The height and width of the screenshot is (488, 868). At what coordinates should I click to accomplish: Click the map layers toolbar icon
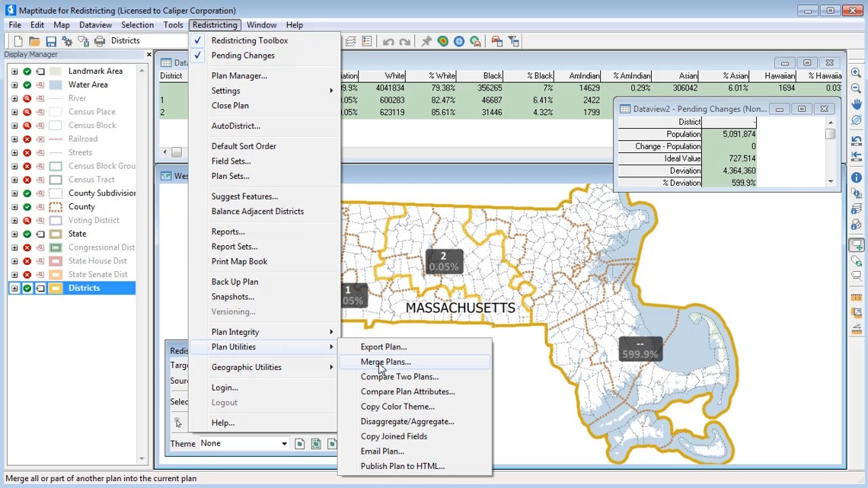pos(349,41)
